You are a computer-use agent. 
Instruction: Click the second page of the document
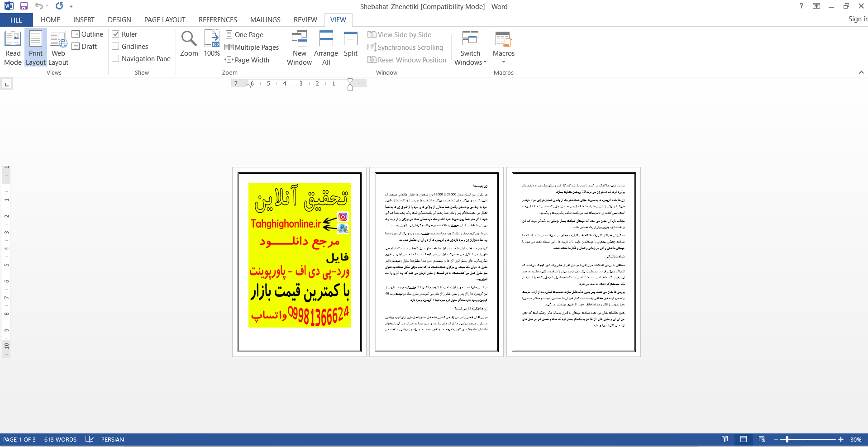pos(436,262)
